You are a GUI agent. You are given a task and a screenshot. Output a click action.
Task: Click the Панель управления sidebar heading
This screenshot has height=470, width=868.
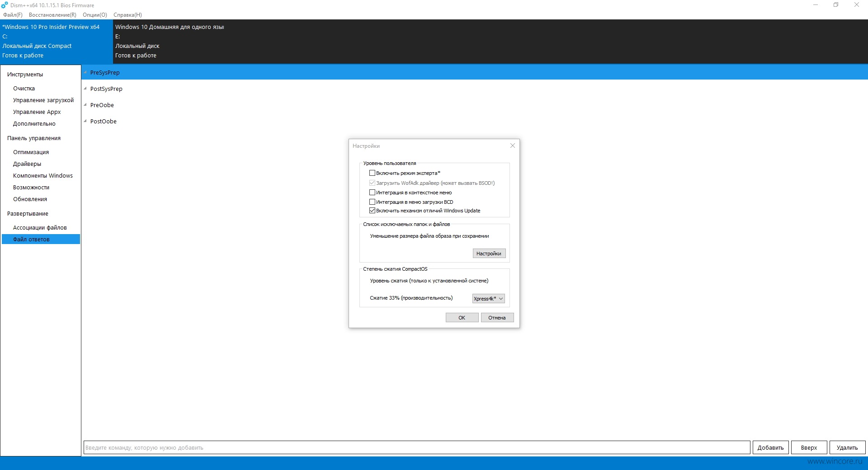click(34, 138)
